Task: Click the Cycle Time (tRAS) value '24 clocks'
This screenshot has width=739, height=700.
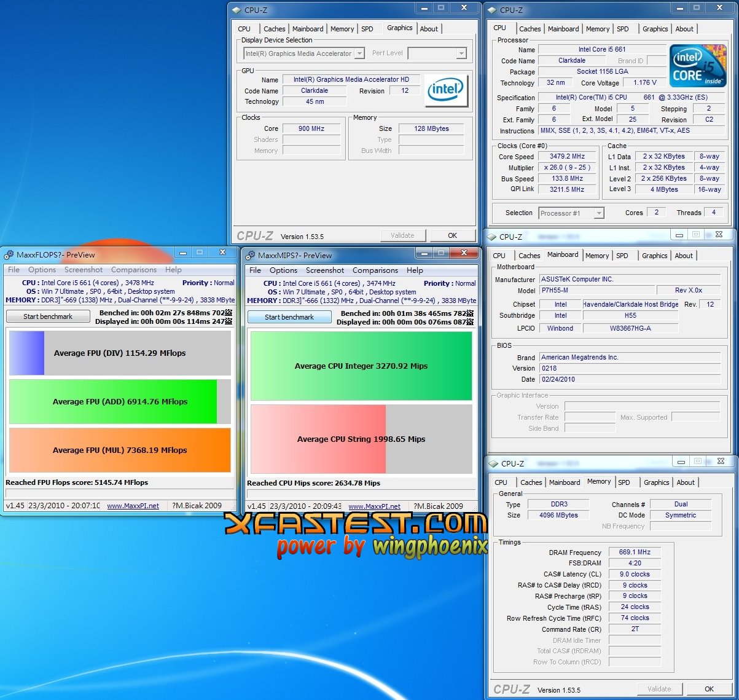Action: click(x=635, y=607)
